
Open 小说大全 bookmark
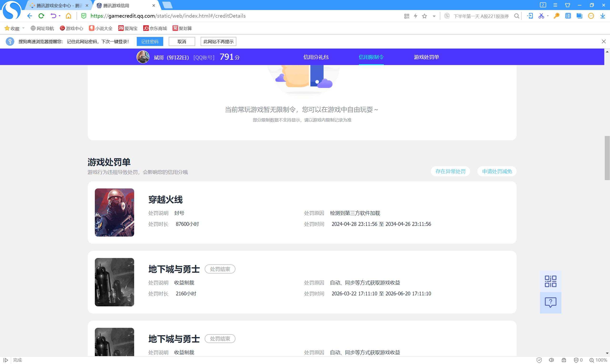(101, 28)
